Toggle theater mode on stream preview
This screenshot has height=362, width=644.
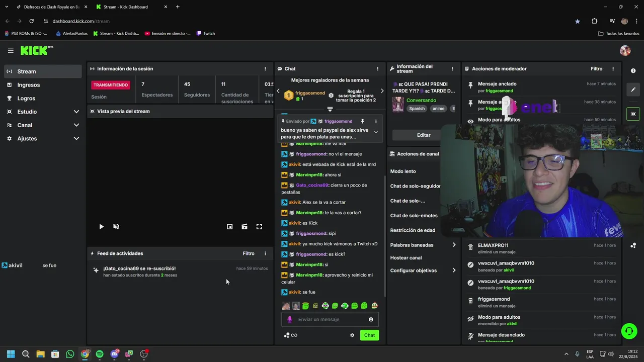244,227
